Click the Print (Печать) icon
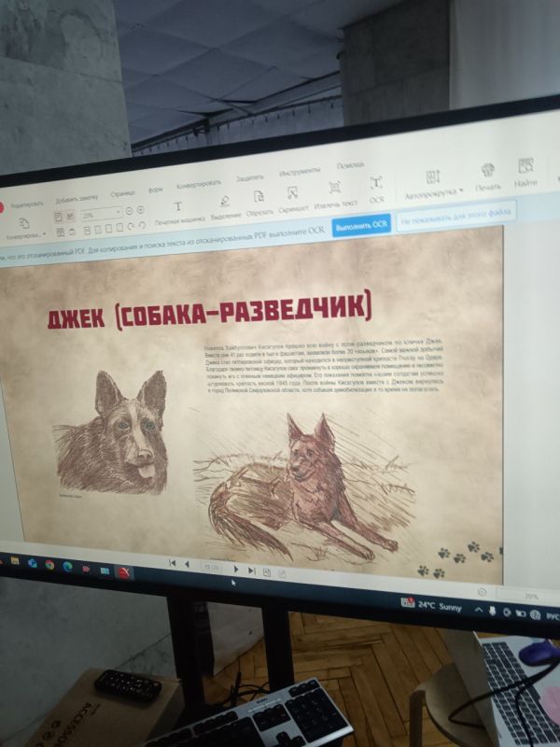Viewport: 560px width, 747px height. click(487, 173)
